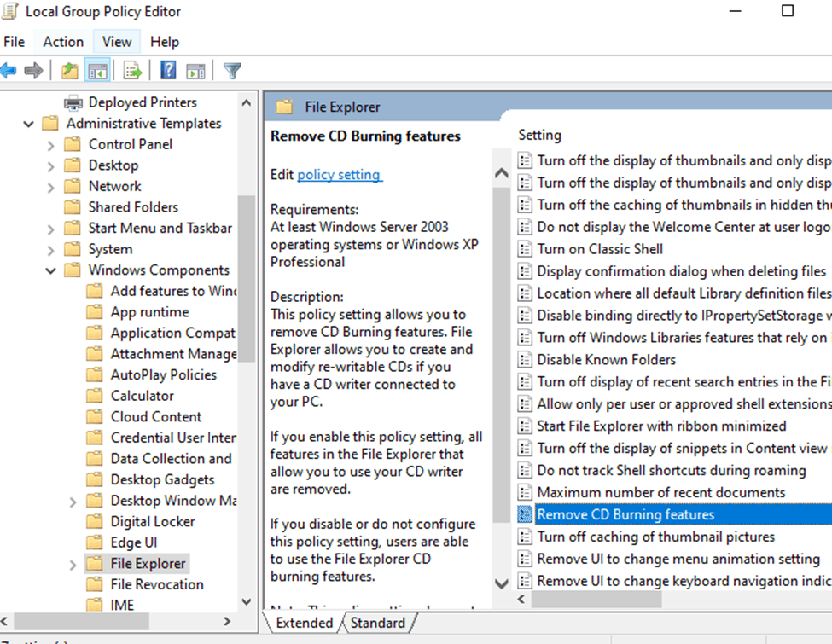The width and height of the screenshot is (832, 644).
Task: Click the policy icon beside Disable Known Folders
Action: pos(525,360)
